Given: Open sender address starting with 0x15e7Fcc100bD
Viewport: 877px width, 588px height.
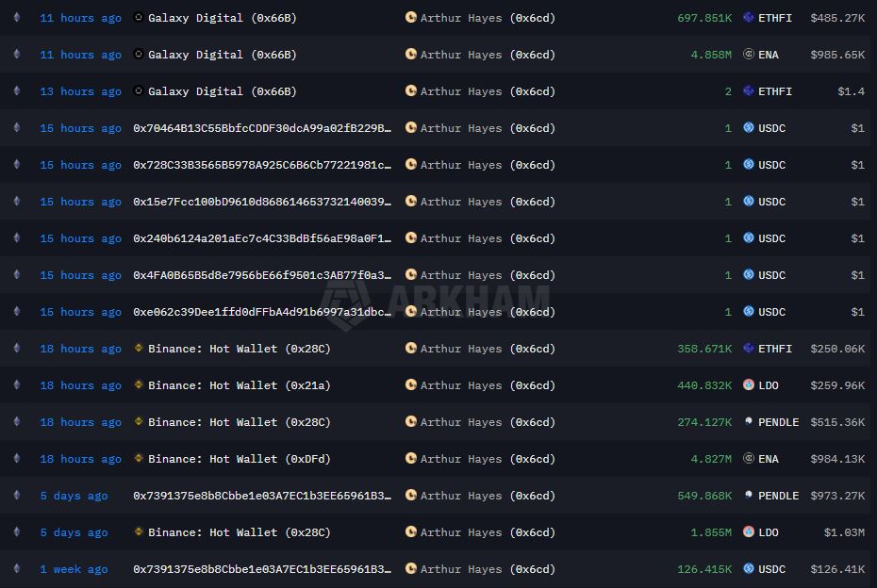Looking at the screenshot, I should tap(261, 202).
